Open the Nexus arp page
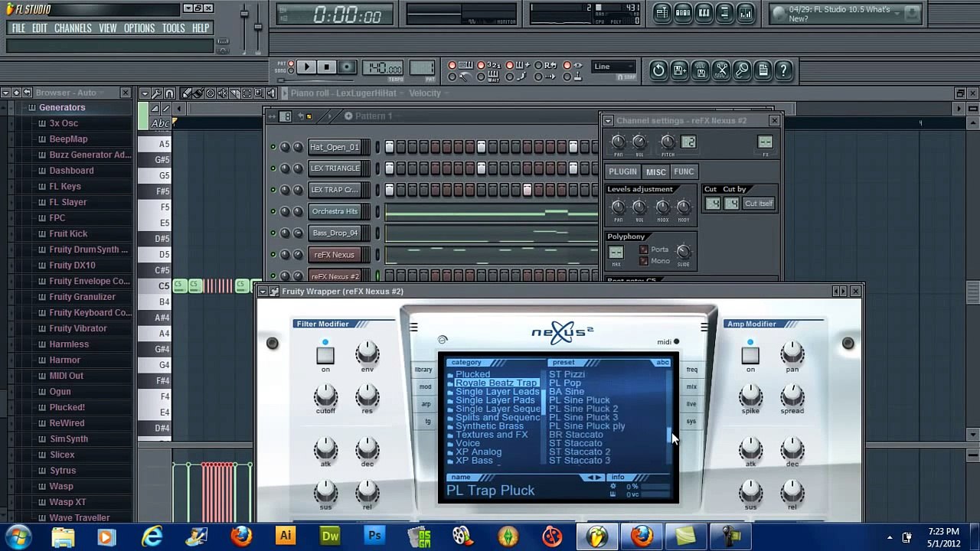Image resolution: width=980 pixels, height=551 pixels. pyautogui.click(x=426, y=404)
